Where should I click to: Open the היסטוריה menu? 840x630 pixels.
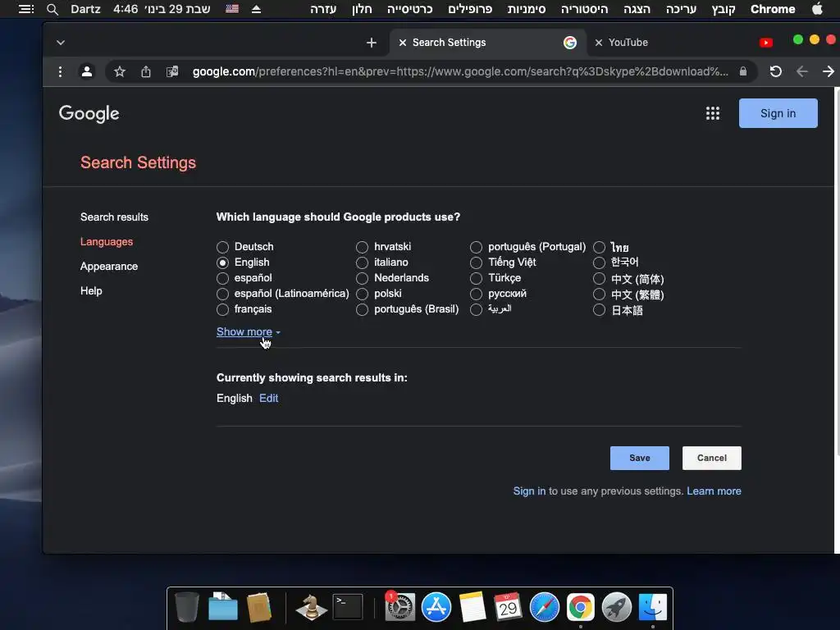point(584,8)
